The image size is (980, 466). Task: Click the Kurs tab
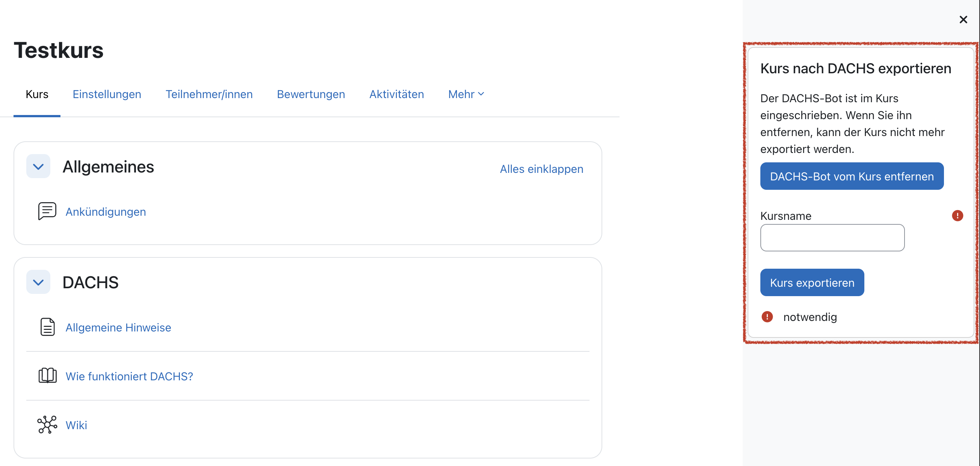pos(37,94)
